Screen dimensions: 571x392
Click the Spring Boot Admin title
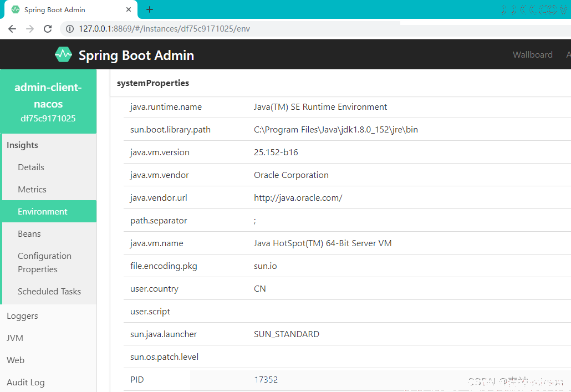pyautogui.click(x=136, y=55)
